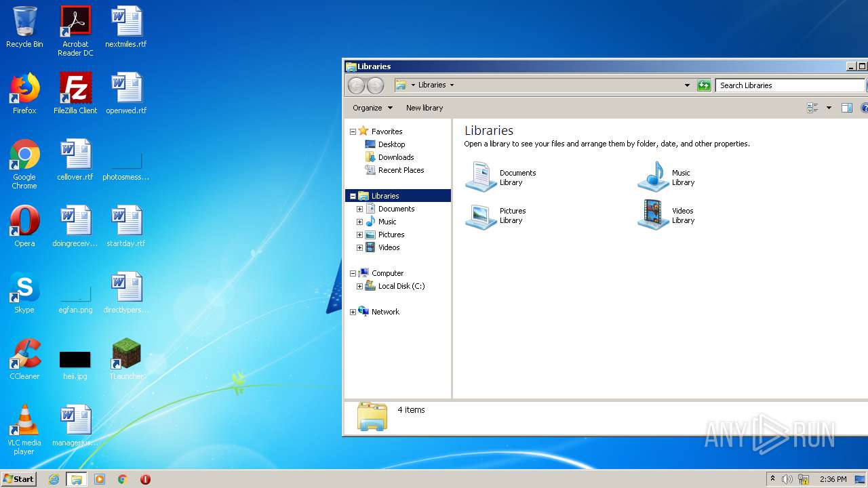Launch Firefox from the desktop

point(24,94)
